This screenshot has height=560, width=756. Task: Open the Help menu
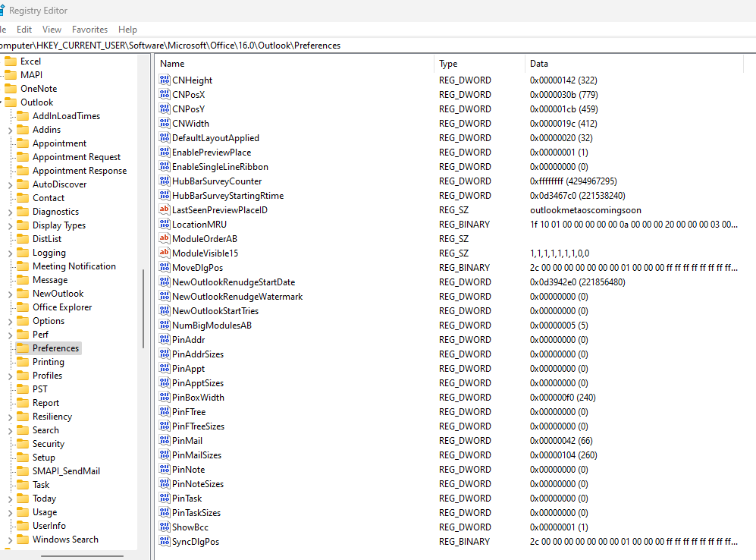coord(127,30)
